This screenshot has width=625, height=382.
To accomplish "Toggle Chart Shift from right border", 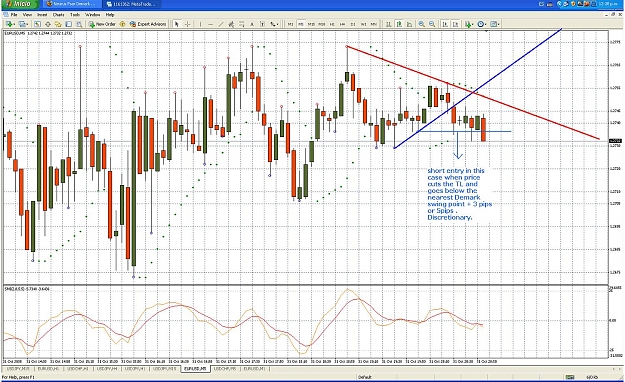I will pyautogui.click(x=456, y=24).
